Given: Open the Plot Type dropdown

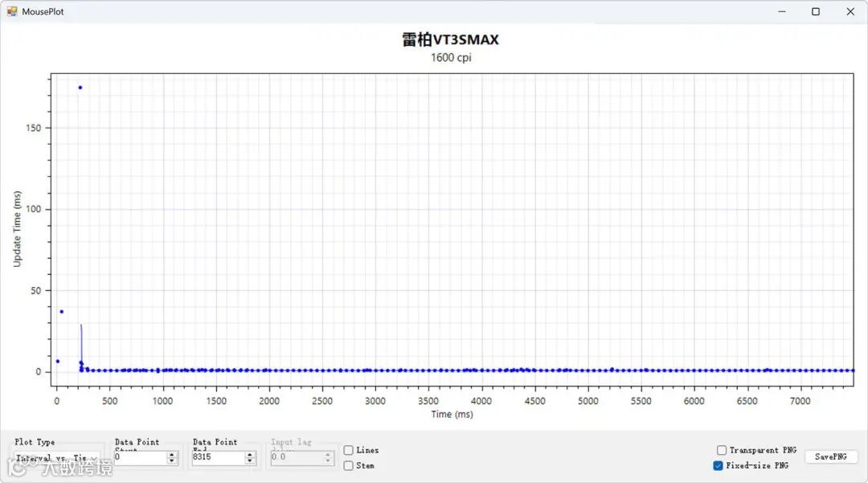Looking at the screenshot, I should [x=57, y=458].
